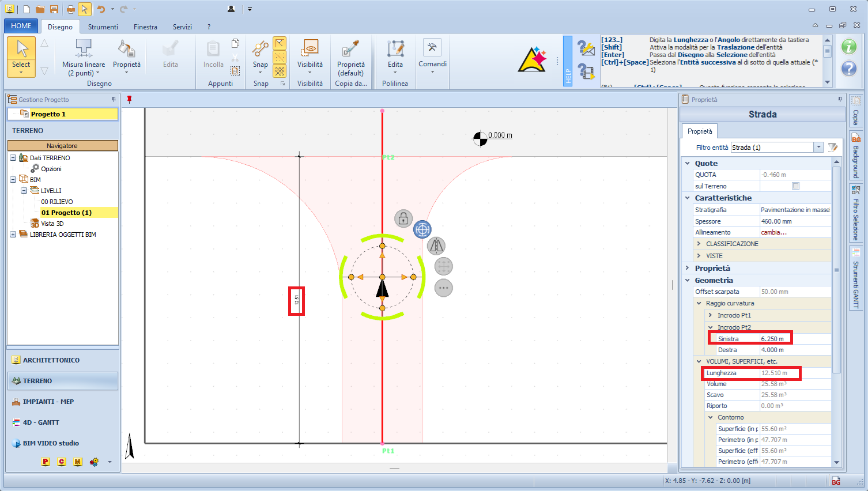Click the 'cambia...' Allineamento link
The height and width of the screenshot is (491, 868).
click(x=773, y=232)
